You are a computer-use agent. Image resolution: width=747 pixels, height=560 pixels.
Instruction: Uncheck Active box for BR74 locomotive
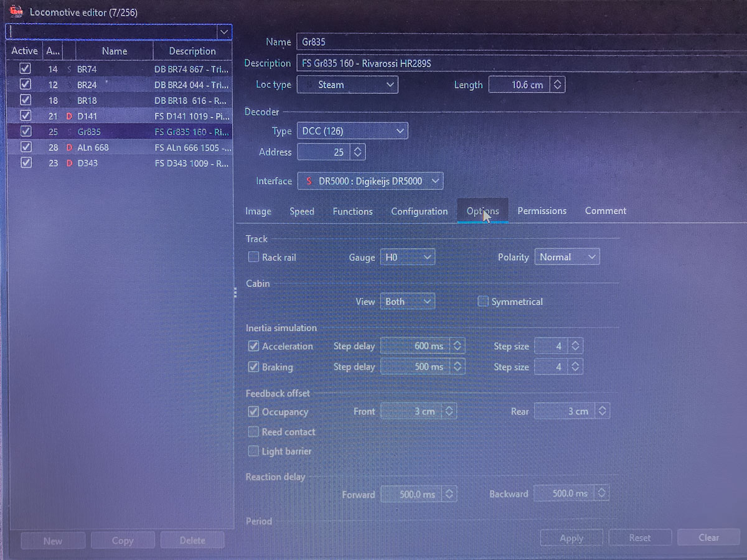pyautogui.click(x=25, y=68)
